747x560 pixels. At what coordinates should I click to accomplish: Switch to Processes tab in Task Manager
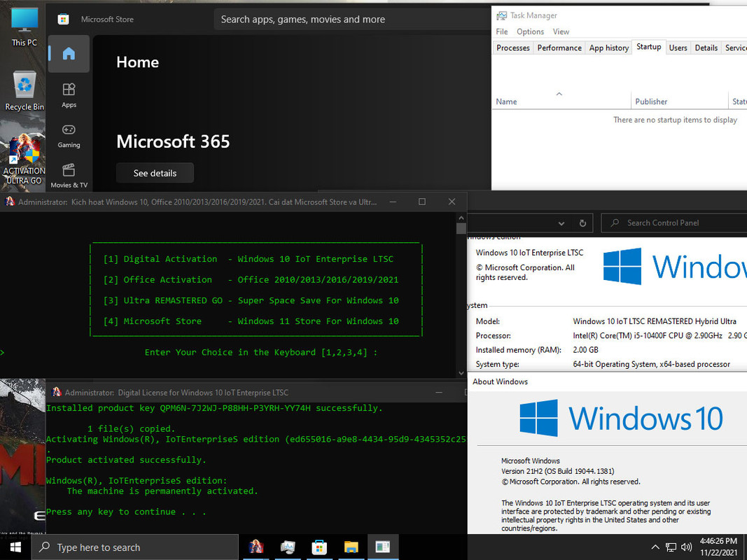512,48
